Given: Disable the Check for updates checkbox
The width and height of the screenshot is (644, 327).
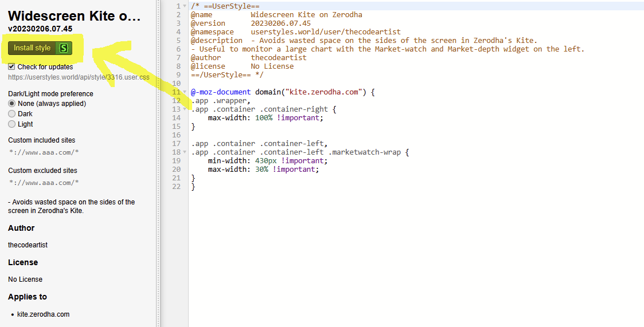Looking at the screenshot, I should click(x=11, y=67).
